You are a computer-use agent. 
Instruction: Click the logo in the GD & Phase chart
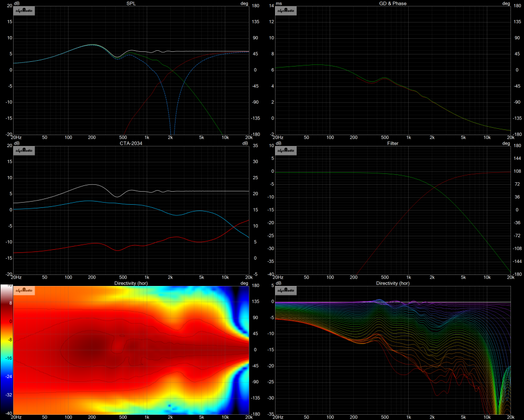pyautogui.click(x=286, y=10)
